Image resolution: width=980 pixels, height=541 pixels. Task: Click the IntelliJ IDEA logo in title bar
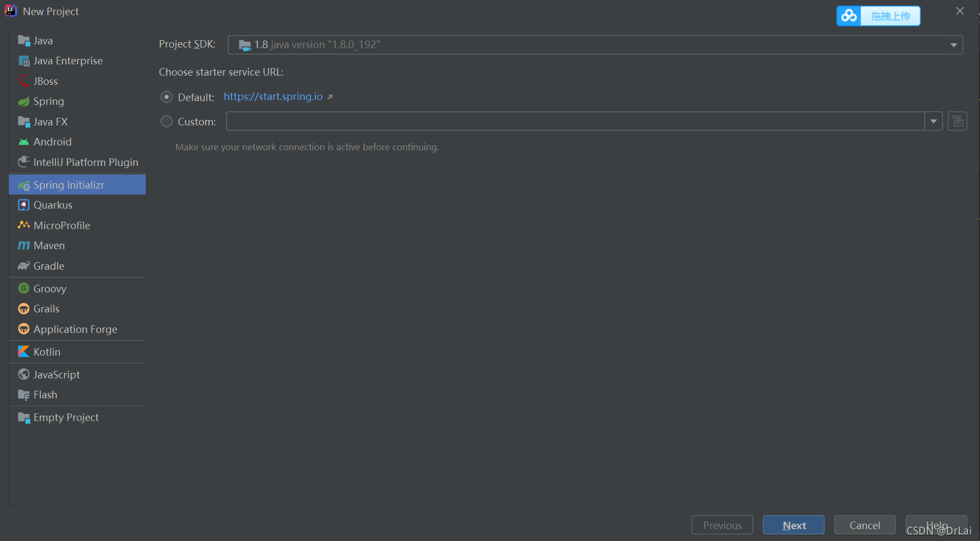point(11,11)
